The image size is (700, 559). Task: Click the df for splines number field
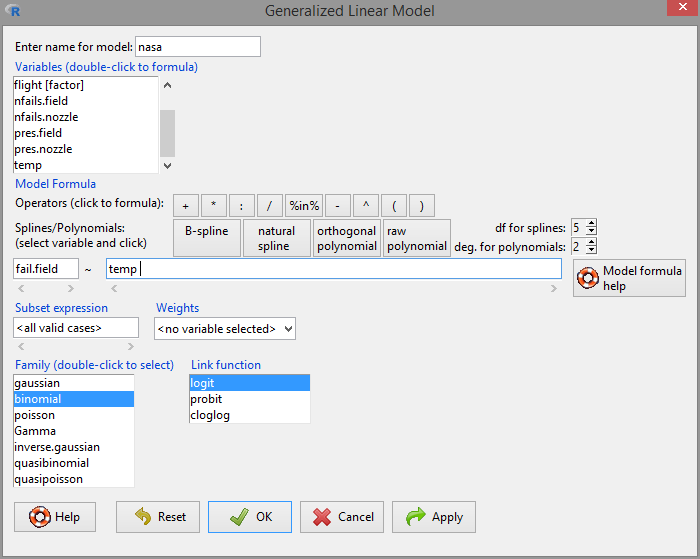579,227
